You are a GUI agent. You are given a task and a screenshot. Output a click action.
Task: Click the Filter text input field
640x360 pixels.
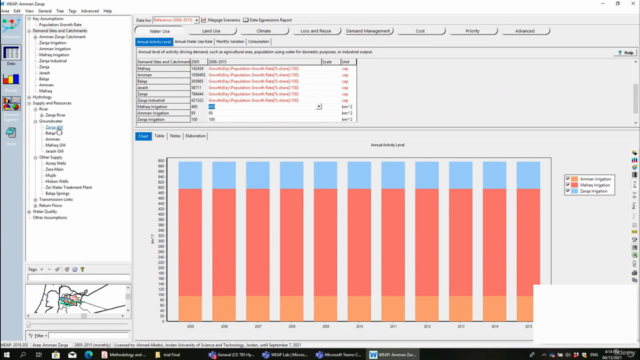click(89, 336)
